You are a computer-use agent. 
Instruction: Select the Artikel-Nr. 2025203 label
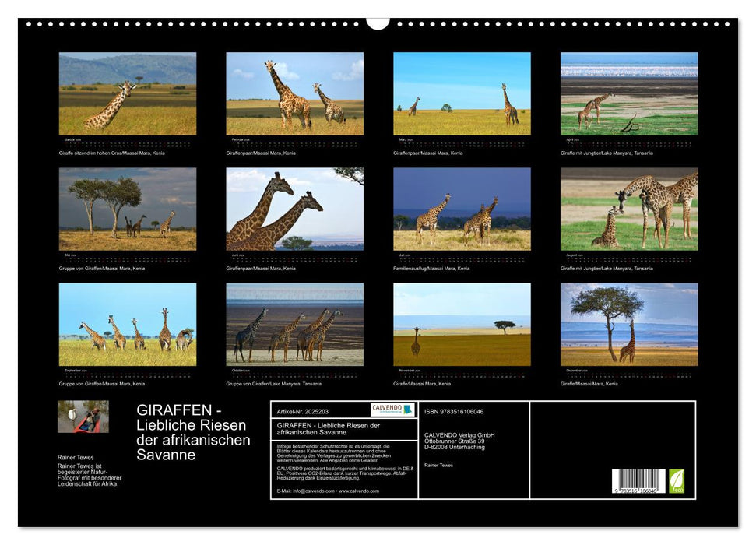click(x=302, y=411)
